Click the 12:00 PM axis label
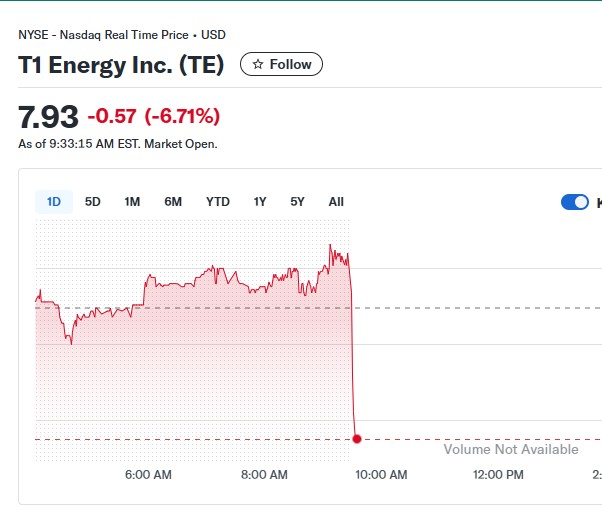Screen dimensions: 602x519 tap(497, 475)
